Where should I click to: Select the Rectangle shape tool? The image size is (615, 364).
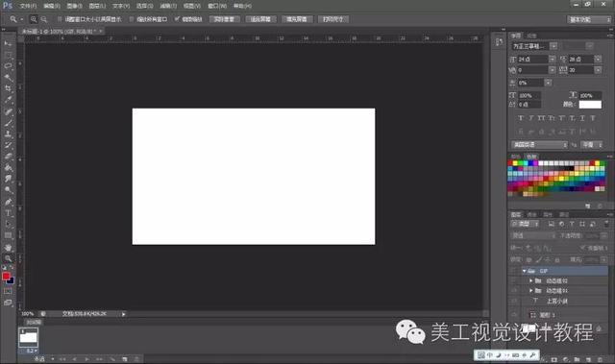click(x=8, y=236)
